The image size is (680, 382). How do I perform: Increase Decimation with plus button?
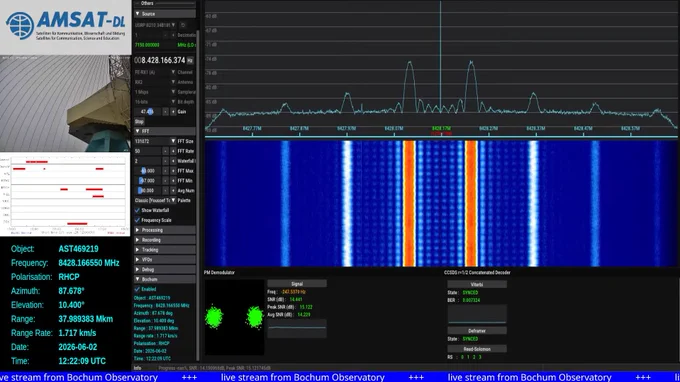click(173, 35)
